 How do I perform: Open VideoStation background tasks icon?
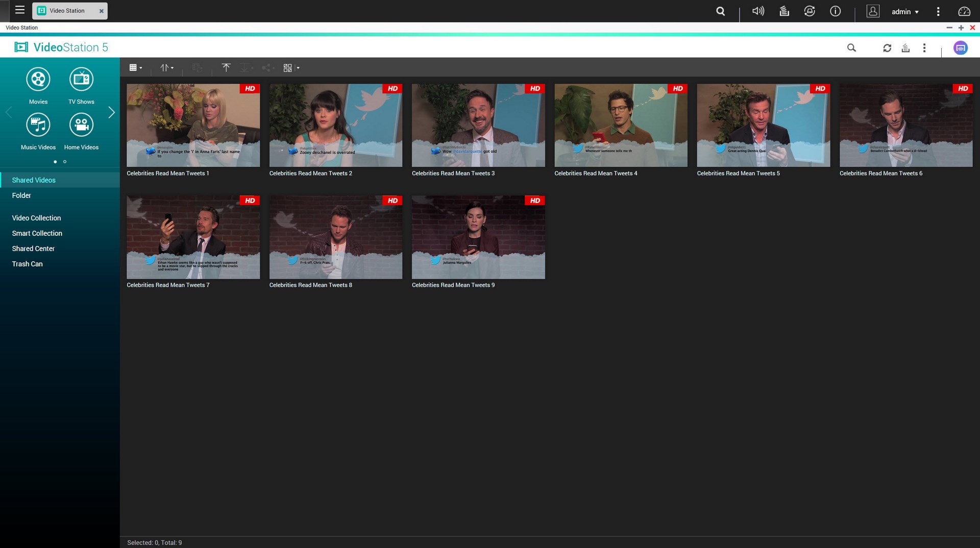pos(905,48)
